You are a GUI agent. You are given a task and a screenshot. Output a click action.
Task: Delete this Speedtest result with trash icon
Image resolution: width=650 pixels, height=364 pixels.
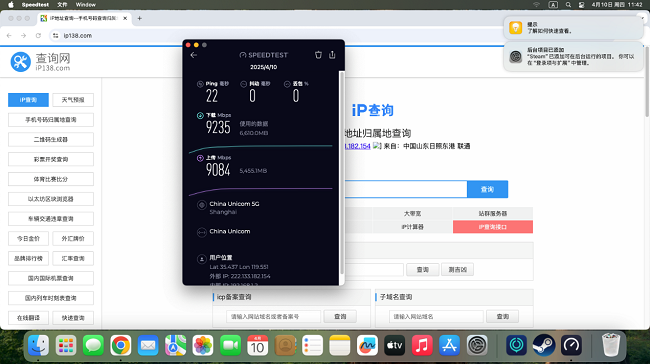(318, 55)
